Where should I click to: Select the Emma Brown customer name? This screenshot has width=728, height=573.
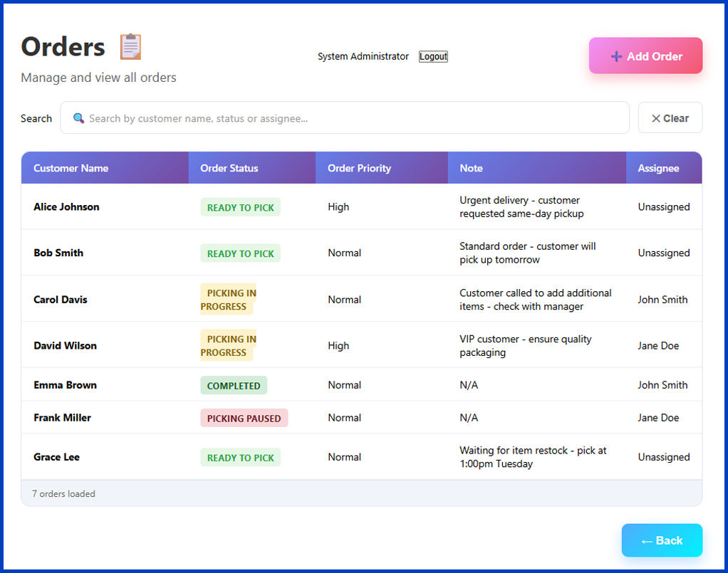click(x=65, y=385)
